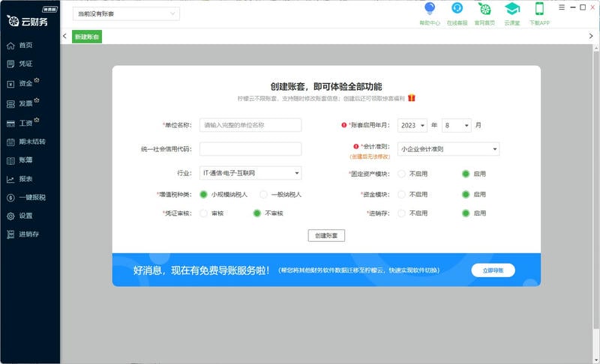Click the gift icon below the form title
Viewport: 600px width, 364px height.
click(411, 98)
